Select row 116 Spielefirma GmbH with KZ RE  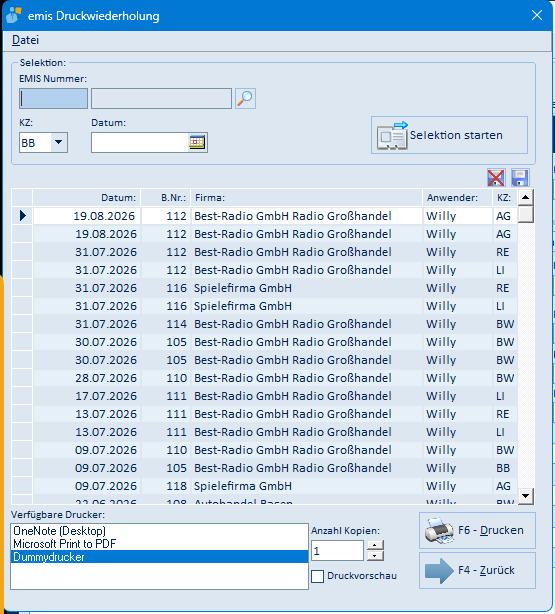click(265, 288)
